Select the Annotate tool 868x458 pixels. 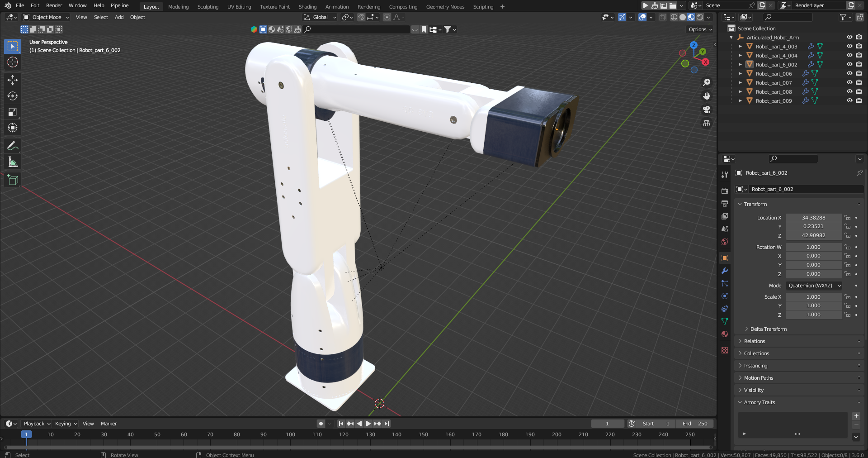(13, 146)
